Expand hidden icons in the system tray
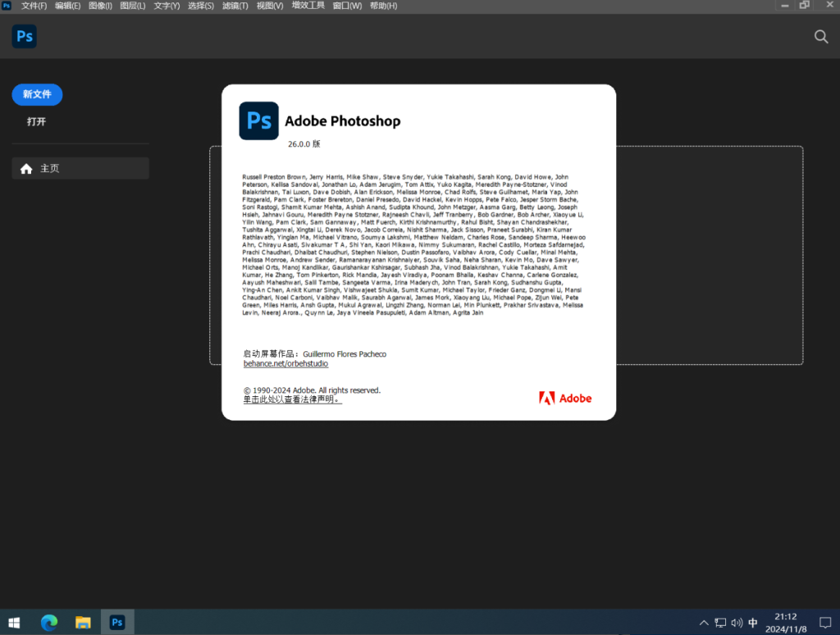This screenshot has width=840, height=635. [x=704, y=623]
